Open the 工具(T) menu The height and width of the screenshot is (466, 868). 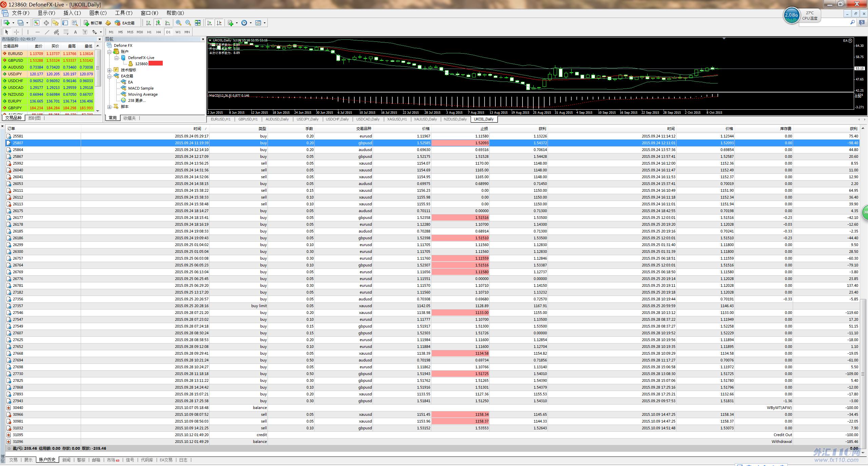click(124, 13)
